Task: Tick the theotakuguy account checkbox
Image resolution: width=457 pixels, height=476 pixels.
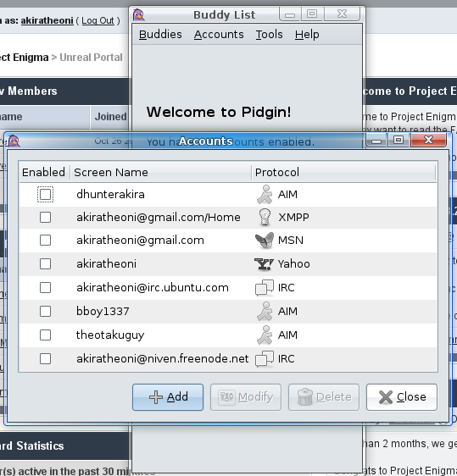Action: click(45, 335)
